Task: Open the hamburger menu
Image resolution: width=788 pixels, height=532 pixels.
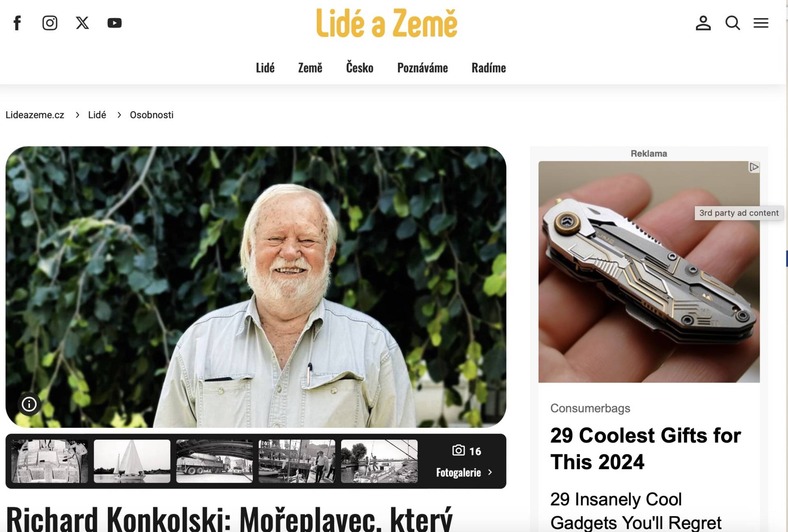Action: click(761, 23)
